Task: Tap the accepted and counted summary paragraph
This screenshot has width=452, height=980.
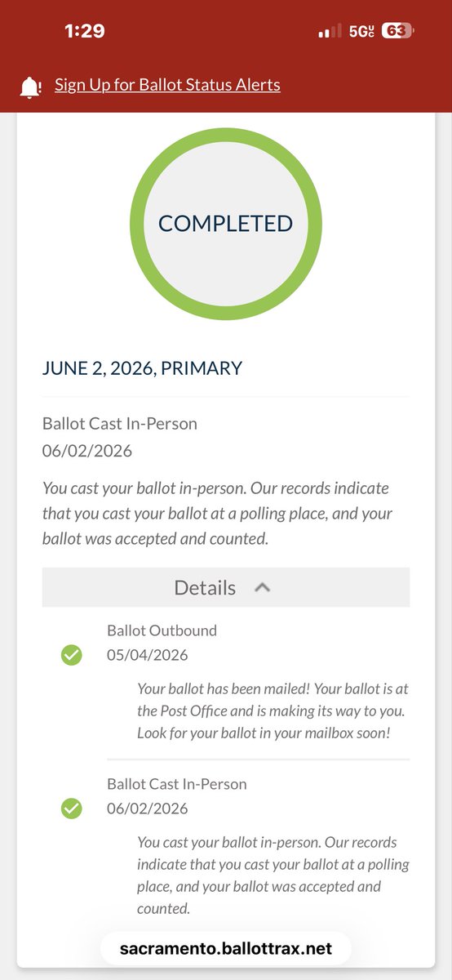Action: pyautogui.click(x=216, y=513)
